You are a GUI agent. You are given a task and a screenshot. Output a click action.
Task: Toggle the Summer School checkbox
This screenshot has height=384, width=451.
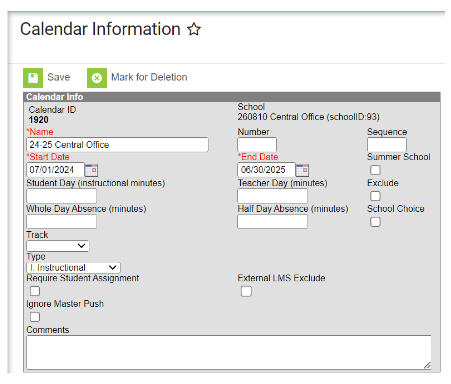coord(375,170)
